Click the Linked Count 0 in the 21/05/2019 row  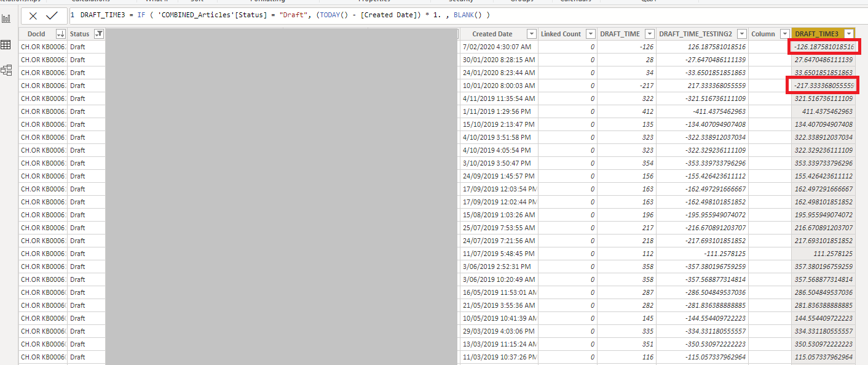tap(567, 305)
